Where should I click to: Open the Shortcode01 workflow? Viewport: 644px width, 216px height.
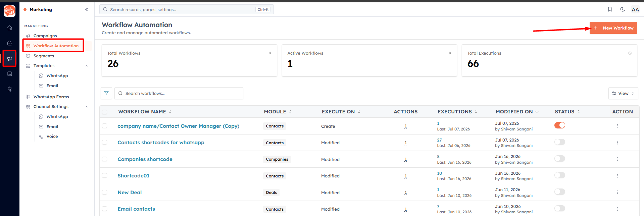click(134, 176)
